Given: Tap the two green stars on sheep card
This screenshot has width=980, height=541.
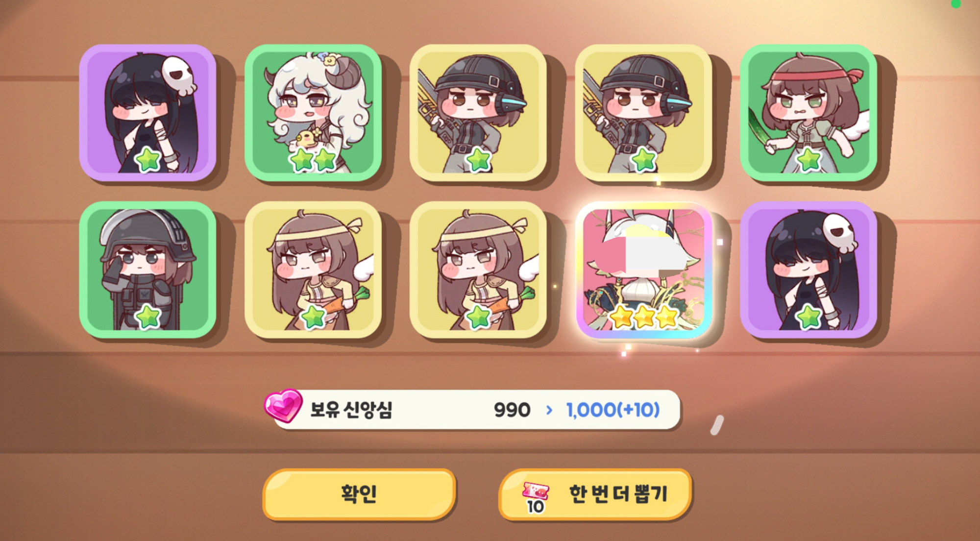Looking at the screenshot, I should tap(313, 160).
